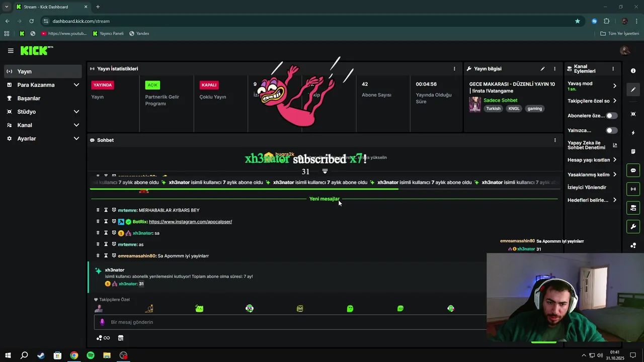This screenshot has width=644, height=362.
Task: Ban BotRix using the shield icon in its row
Action: point(114,222)
